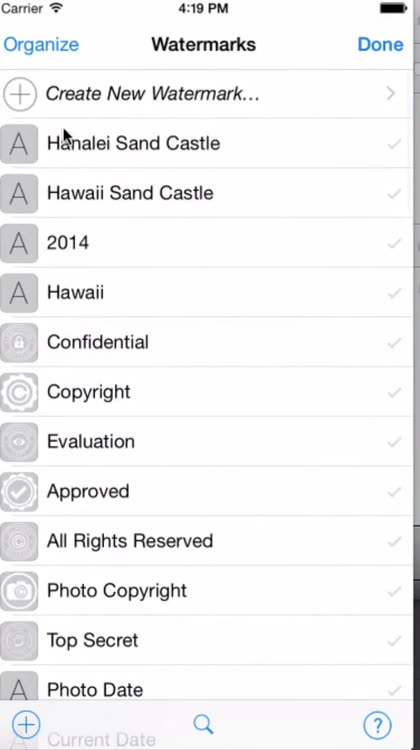The width and height of the screenshot is (420, 750).
Task: Toggle the checkmark for Top Secret
Action: (394, 641)
